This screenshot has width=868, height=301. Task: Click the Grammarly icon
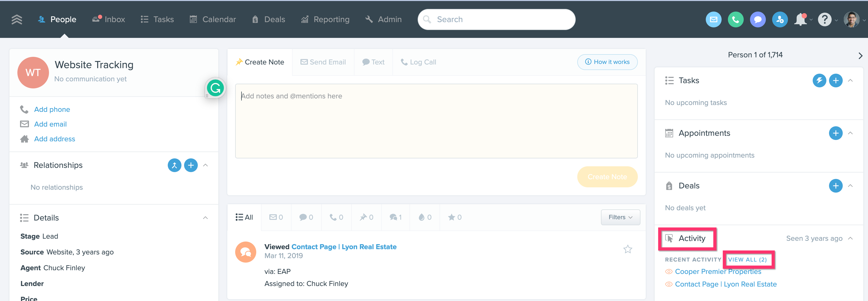pyautogui.click(x=215, y=88)
